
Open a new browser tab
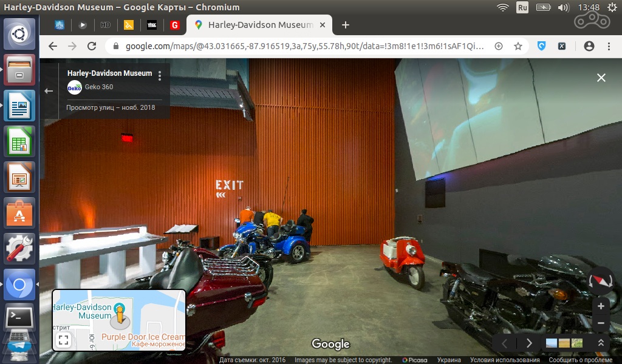(346, 25)
